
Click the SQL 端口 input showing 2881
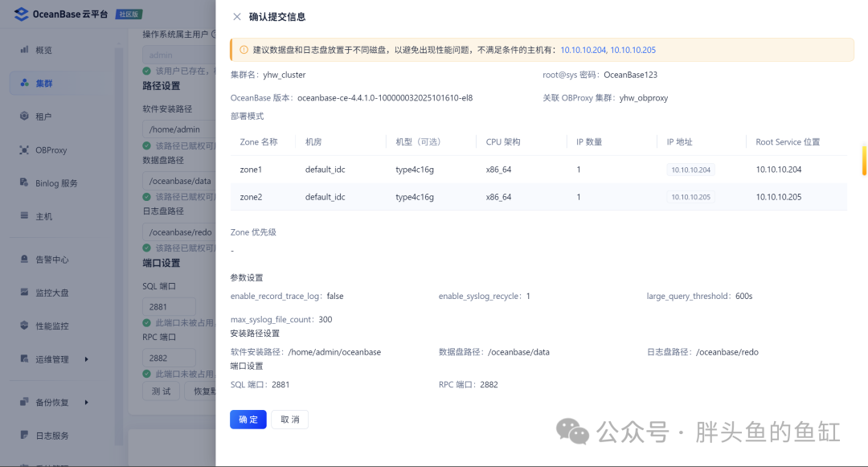[169, 306]
